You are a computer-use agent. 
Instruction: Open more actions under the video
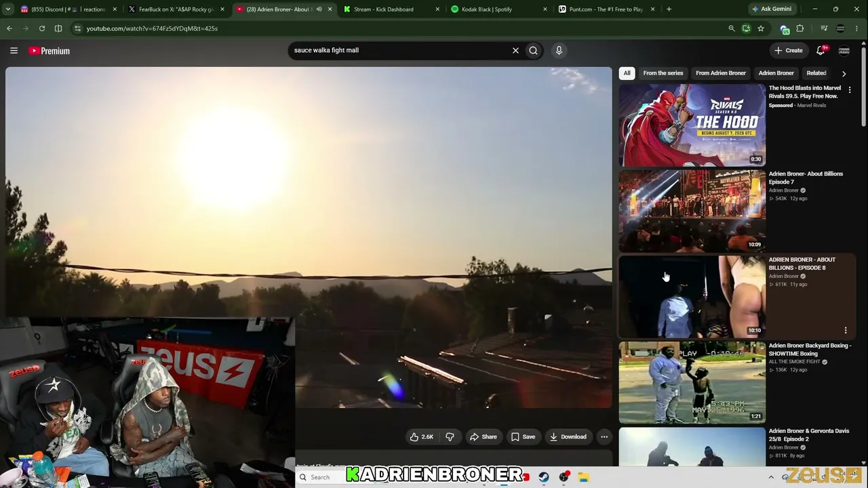click(604, 436)
